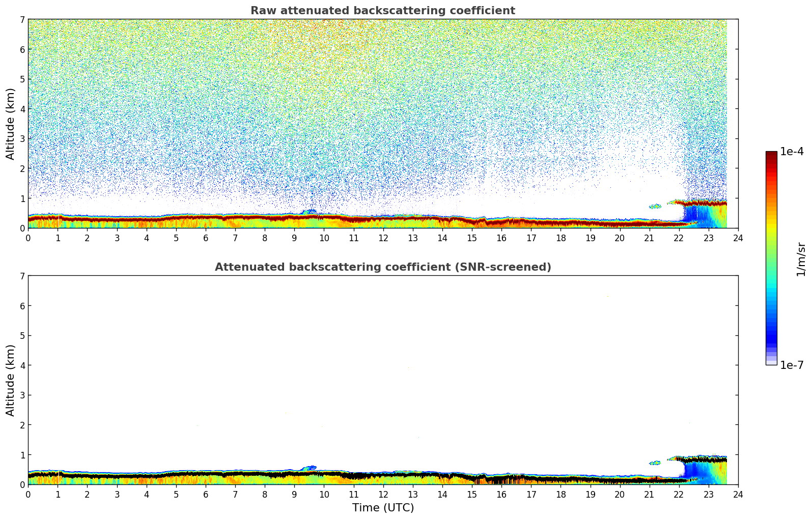Click hour 6 tick label on bottom time axis
Screen dimensions: 812x519
coord(206,495)
